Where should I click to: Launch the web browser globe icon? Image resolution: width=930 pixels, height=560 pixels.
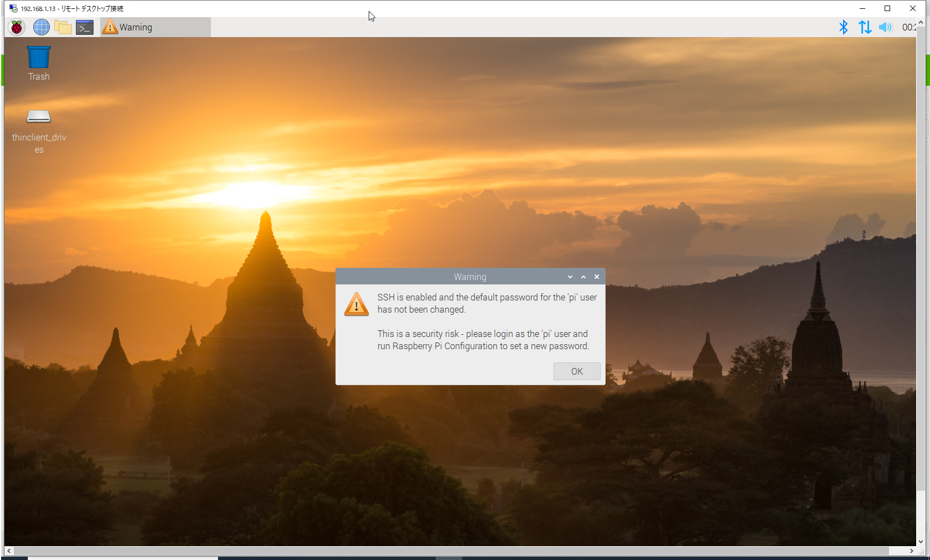[41, 27]
